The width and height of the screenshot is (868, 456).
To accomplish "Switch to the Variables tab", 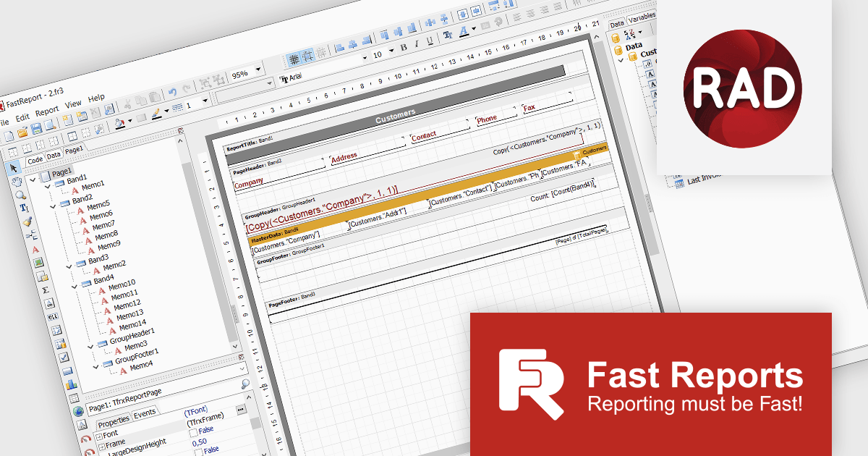I will coord(642,17).
